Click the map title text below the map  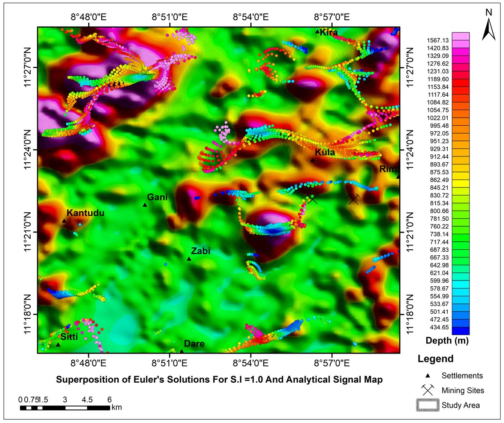(x=219, y=380)
